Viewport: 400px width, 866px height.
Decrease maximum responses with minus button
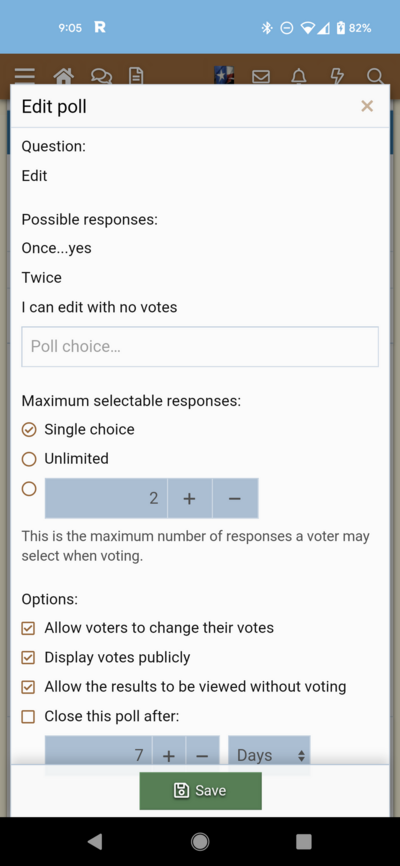(x=235, y=498)
